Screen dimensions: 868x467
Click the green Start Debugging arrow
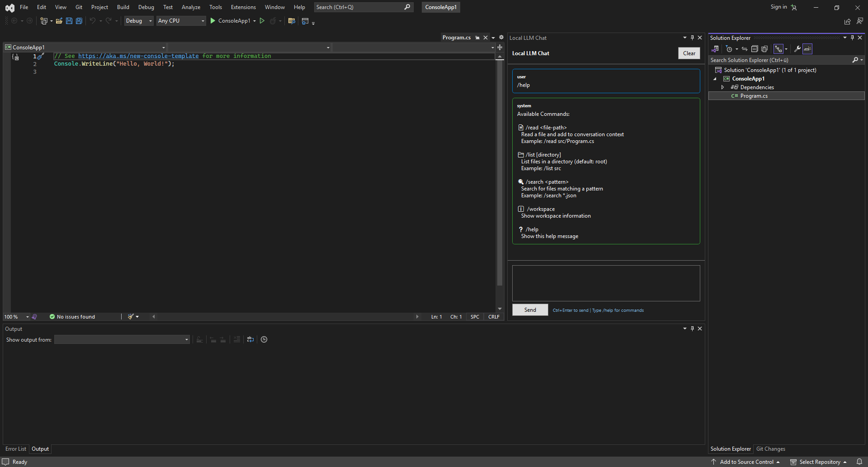212,21
